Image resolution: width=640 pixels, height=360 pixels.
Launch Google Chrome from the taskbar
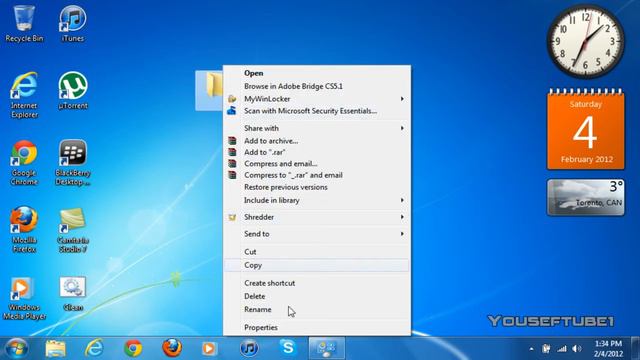[133, 349]
